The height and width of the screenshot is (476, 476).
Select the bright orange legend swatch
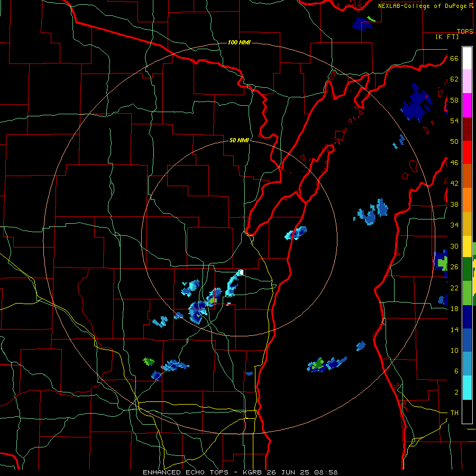pos(467,200)
